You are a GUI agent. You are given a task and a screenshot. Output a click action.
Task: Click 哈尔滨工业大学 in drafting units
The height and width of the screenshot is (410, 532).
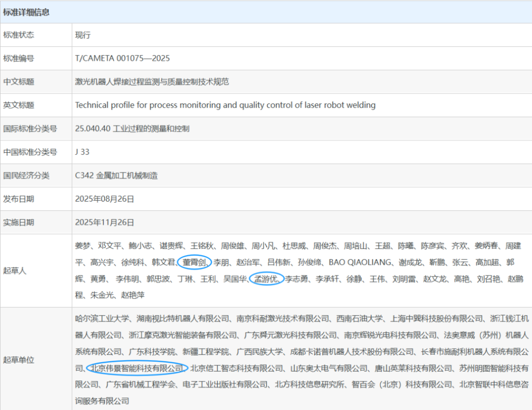[103, 318]
